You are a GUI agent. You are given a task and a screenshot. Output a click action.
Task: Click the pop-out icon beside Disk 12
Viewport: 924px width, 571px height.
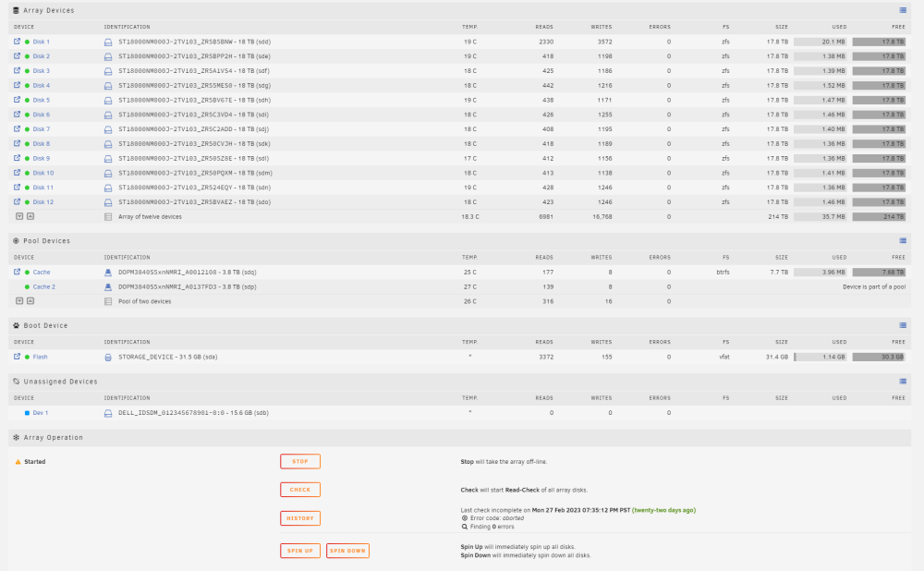click(17, 201)
